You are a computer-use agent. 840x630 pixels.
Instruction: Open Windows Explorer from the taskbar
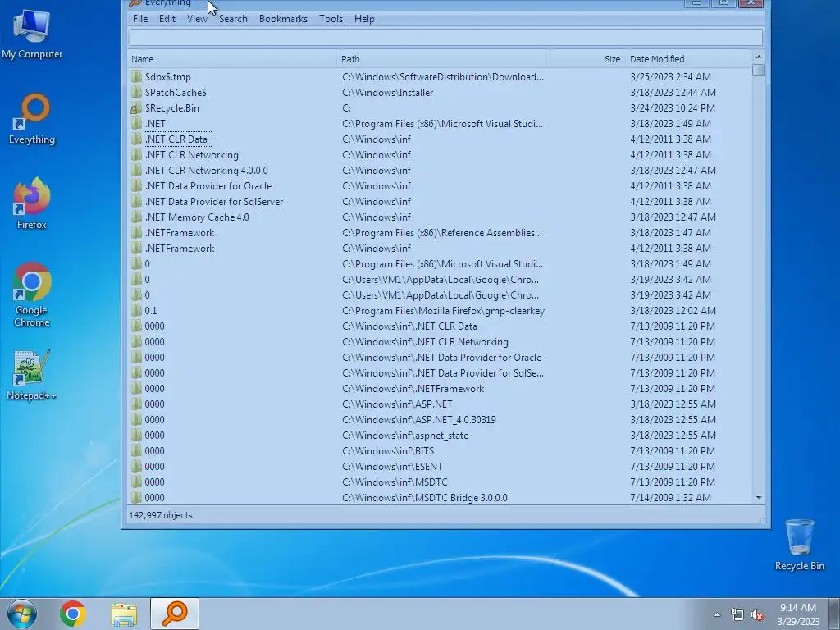click(124, 614)
